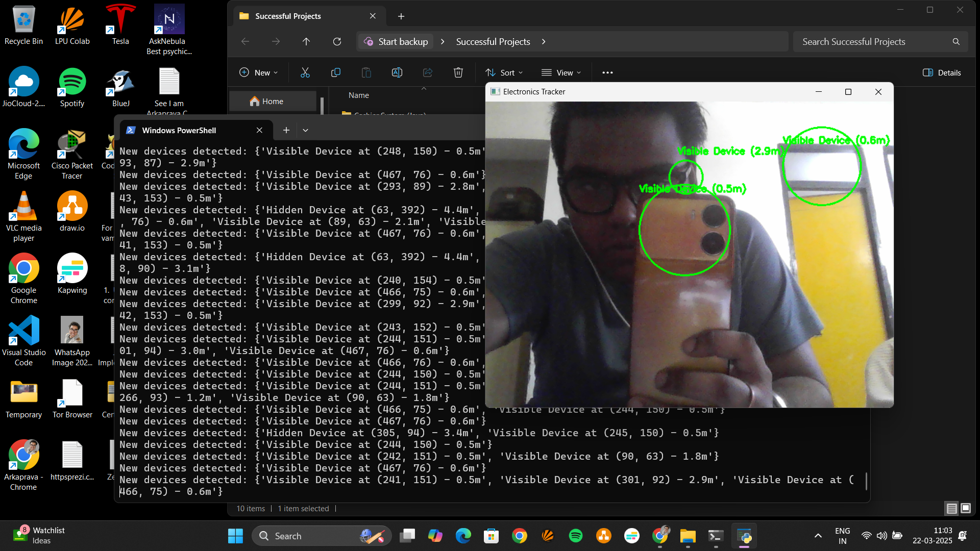This screenshot has height=551, width=980.
Task: Open PowerShell new tab profile dropdown
Action: coord(305,130)
